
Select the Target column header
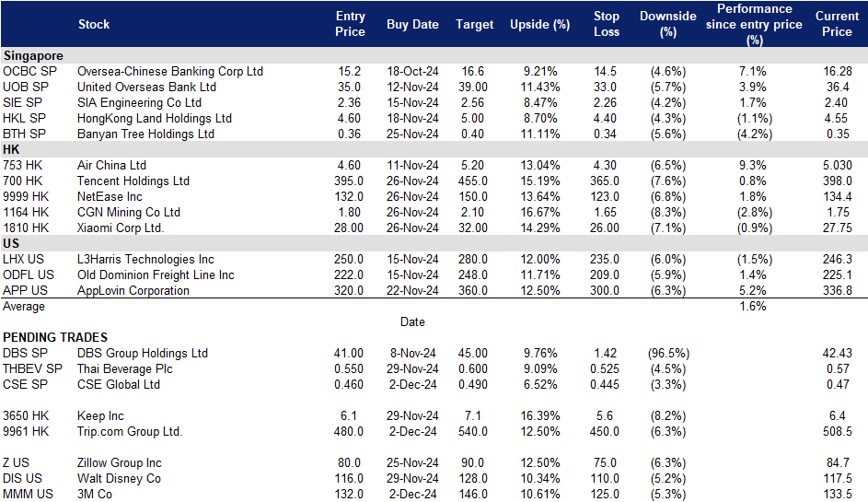474,24
